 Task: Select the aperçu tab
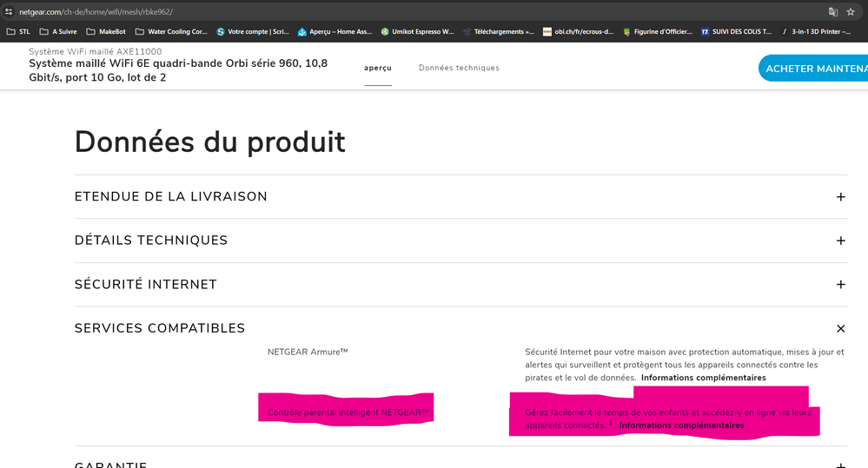tap(378, 68)
